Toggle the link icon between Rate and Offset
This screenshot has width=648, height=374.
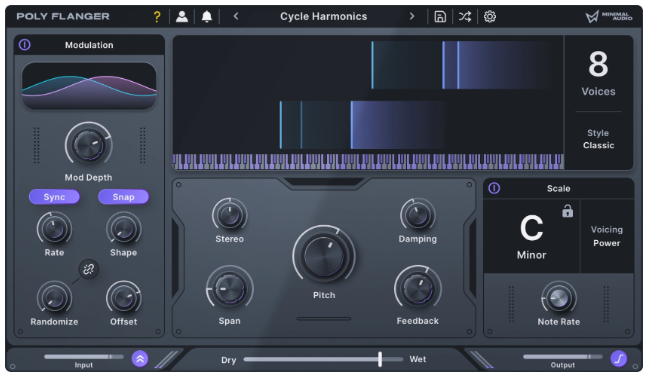pyautogui.click(x=88, y=269)
